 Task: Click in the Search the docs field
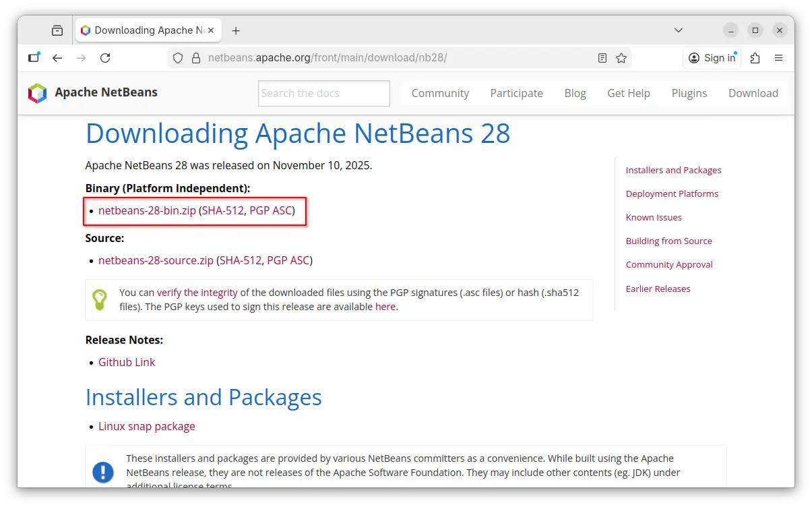tap(323, 93)
